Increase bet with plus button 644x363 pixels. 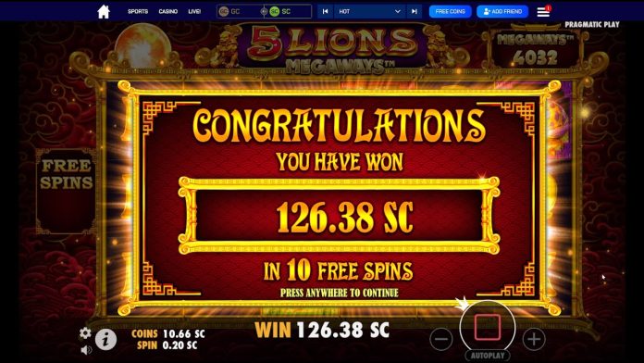[x=534, y=339]
